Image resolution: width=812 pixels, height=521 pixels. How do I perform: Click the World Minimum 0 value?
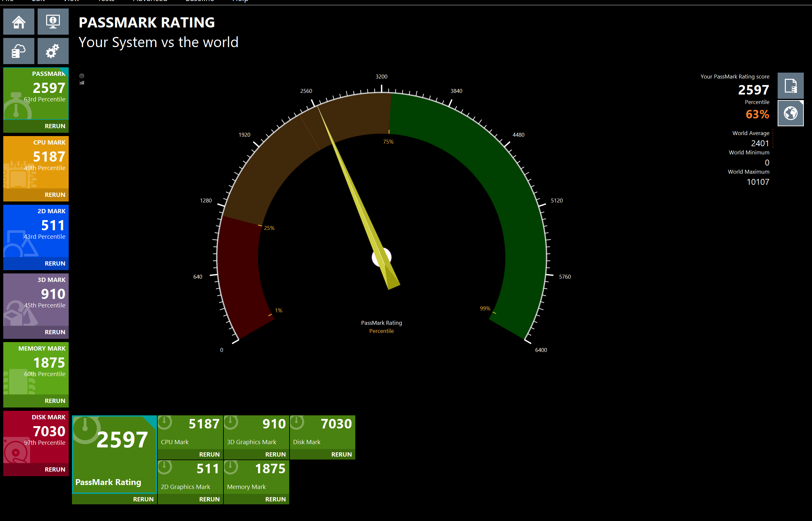coord(767,163)
